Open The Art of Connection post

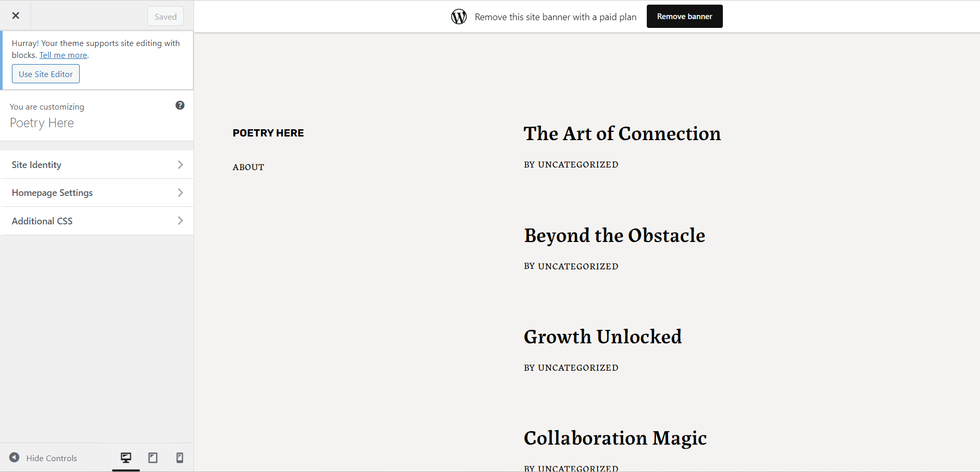[622, 133]
